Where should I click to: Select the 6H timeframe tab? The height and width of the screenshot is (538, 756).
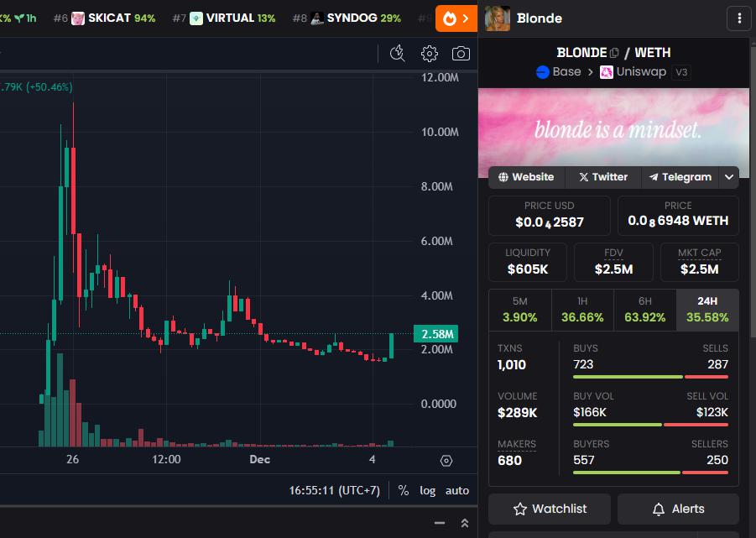(645, 310)
